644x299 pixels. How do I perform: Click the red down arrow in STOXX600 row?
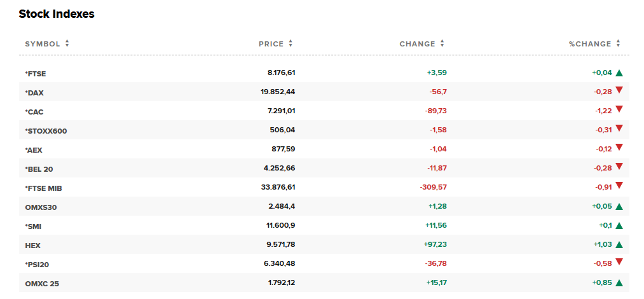(x=619, y=128)
